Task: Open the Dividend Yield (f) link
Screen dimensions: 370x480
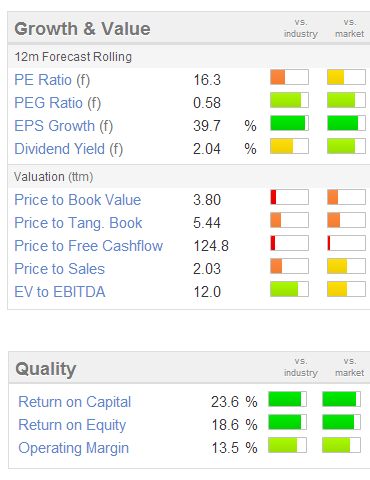Action: click(69, 149)
